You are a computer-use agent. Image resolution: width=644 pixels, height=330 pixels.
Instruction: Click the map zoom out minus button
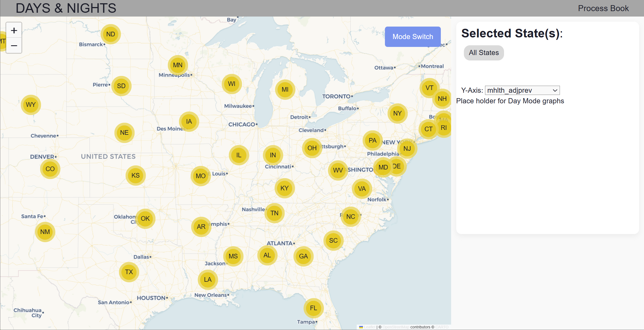(14, 46)
